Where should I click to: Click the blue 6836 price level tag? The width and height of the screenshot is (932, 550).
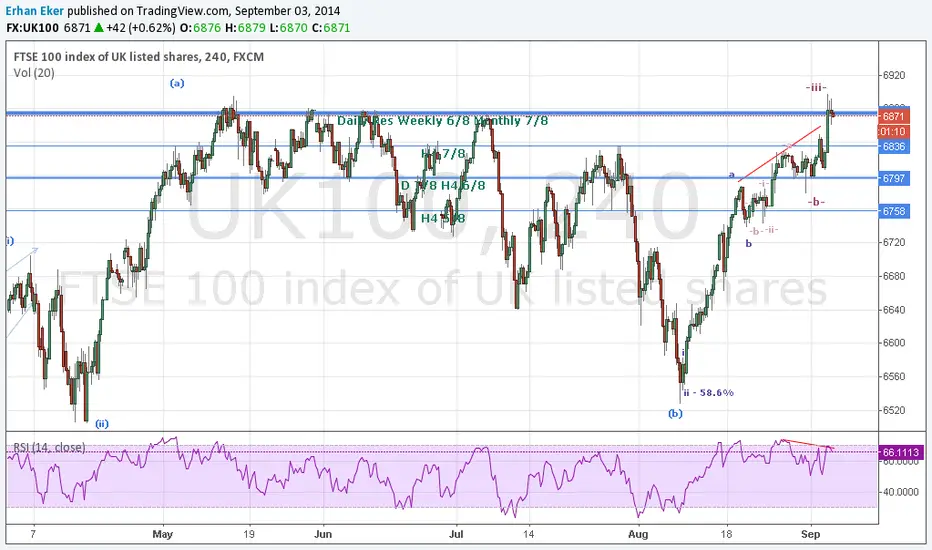click(893, 146)
